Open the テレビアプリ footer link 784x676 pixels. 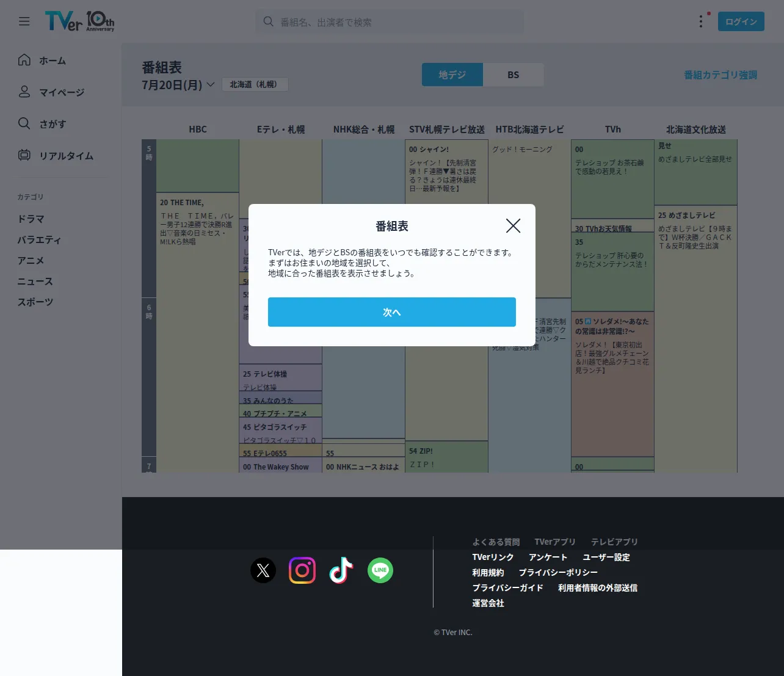coord(614,542)
